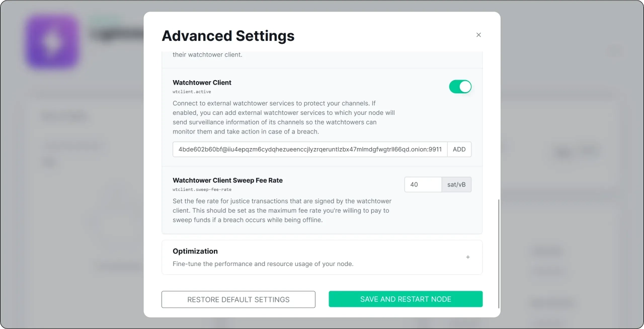Click RESTORE DEFAULT SETTINGS

[x=238, y=299]
